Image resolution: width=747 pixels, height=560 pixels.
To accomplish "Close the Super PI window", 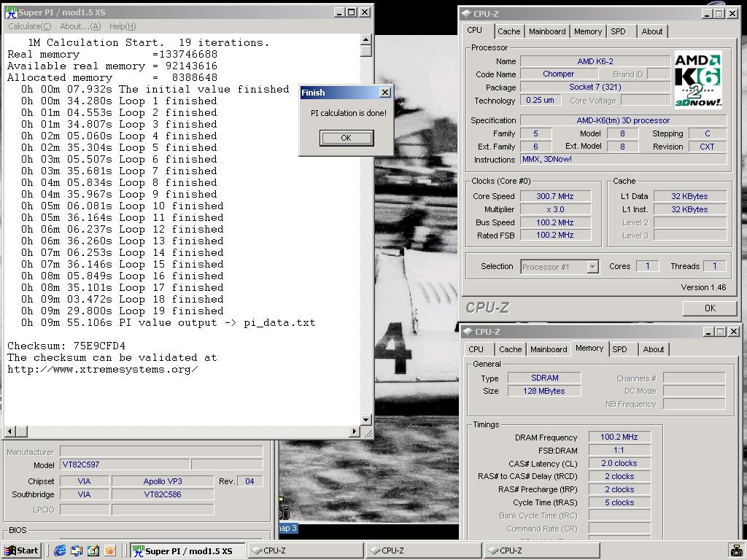I will point(365,12).
